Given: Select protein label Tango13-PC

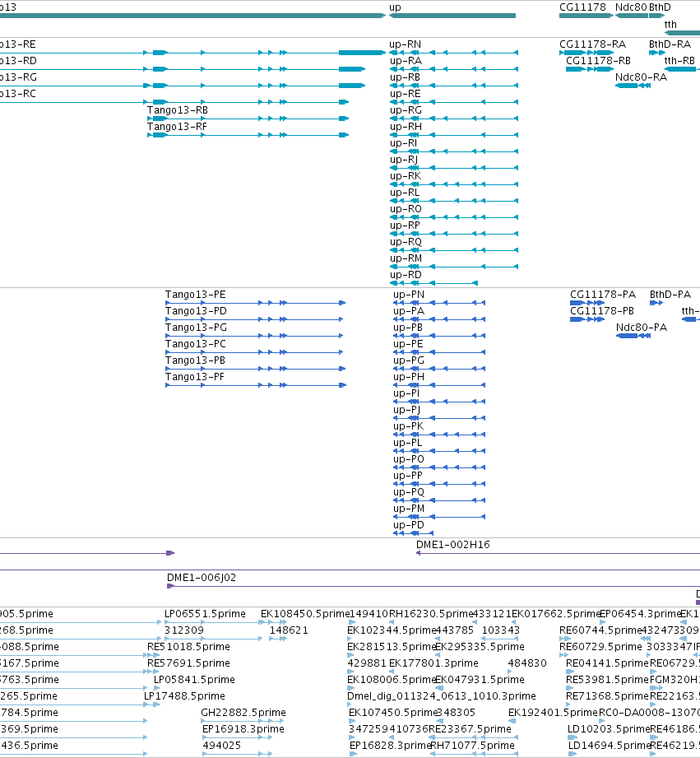Looking at the screenshot, I should click(196, 344).
